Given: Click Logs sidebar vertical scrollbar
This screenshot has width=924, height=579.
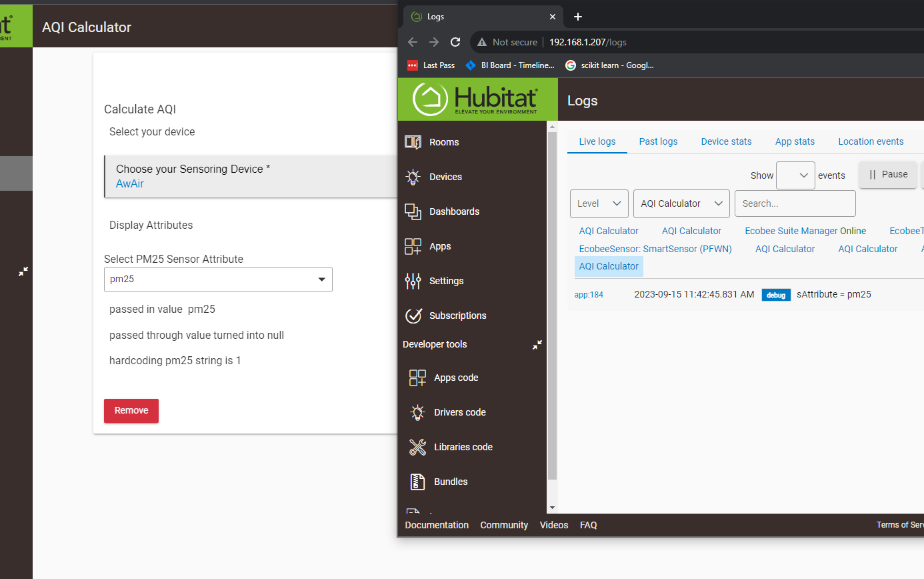Looking at the screenshot, I should click(551, 305).
